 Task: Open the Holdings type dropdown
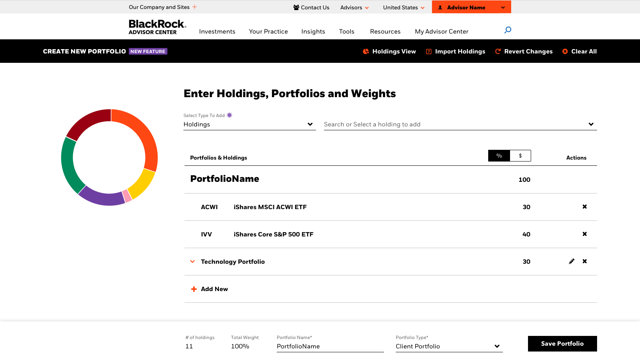tap(250, 124)
